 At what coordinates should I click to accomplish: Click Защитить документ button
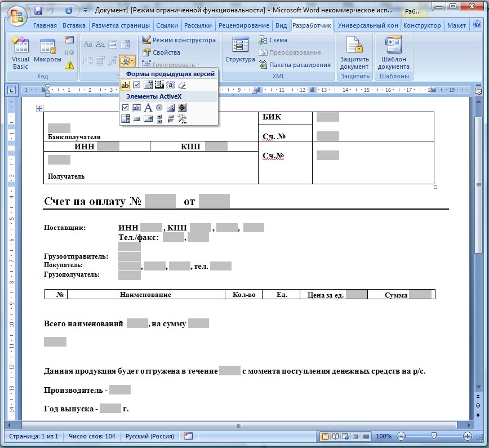coord(354,54)
